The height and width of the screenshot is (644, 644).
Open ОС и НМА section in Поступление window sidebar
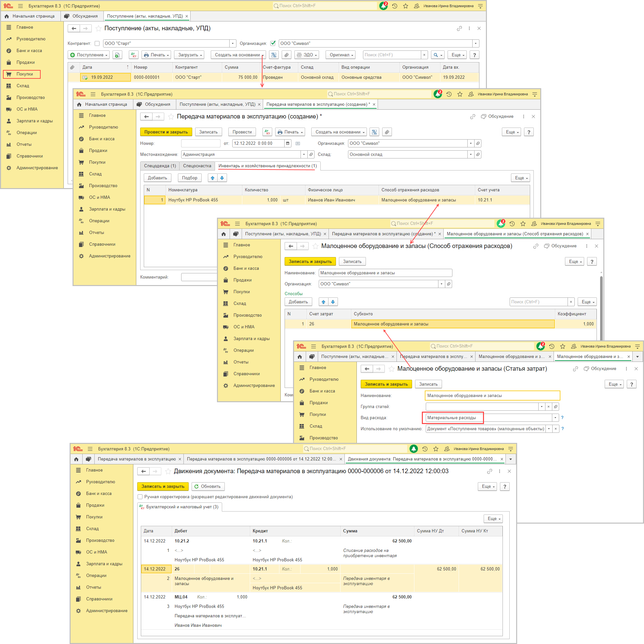tap(27, 109)
